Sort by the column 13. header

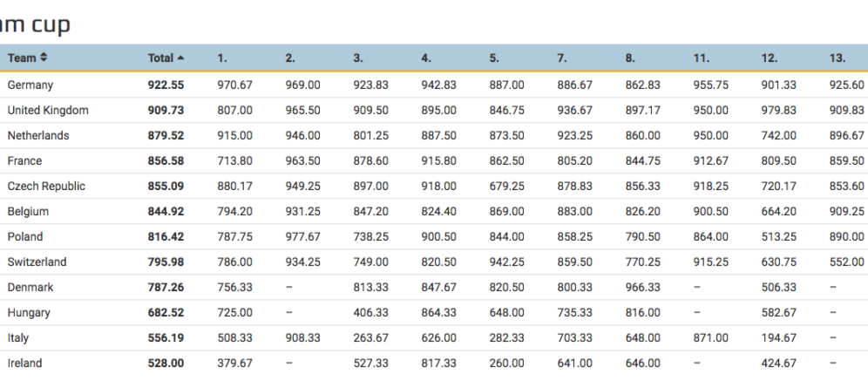tap(837, 58)
